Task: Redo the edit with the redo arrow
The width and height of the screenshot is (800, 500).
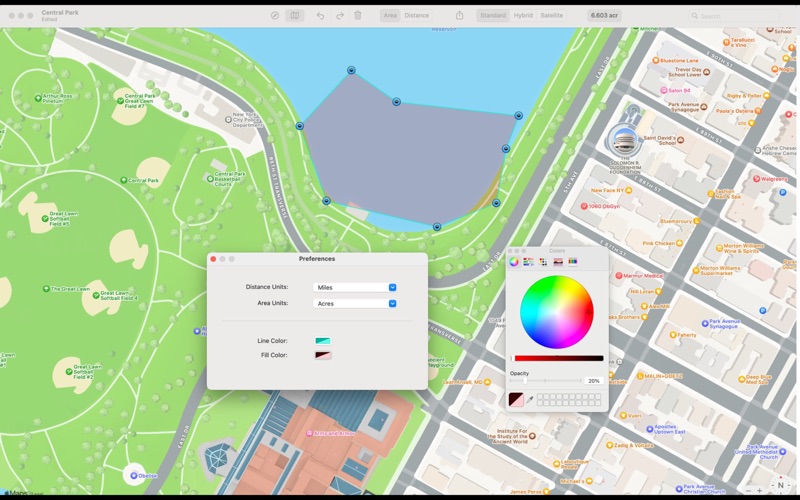Action: (340, 15)
